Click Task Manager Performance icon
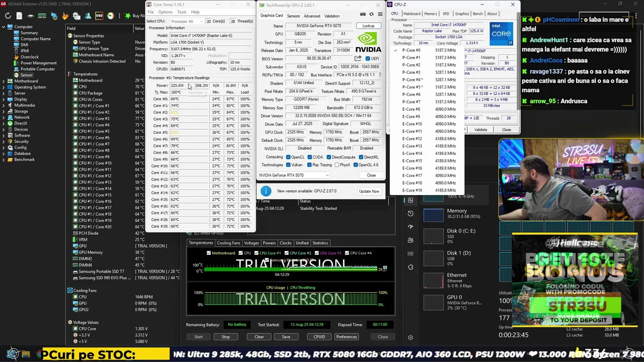This screenshot has height=362, width=644. tap(411, 200)
